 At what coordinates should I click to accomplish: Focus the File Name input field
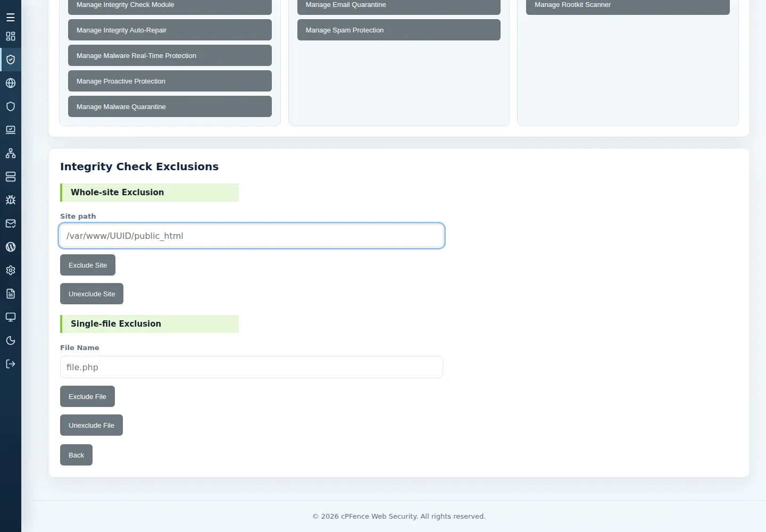252,367
